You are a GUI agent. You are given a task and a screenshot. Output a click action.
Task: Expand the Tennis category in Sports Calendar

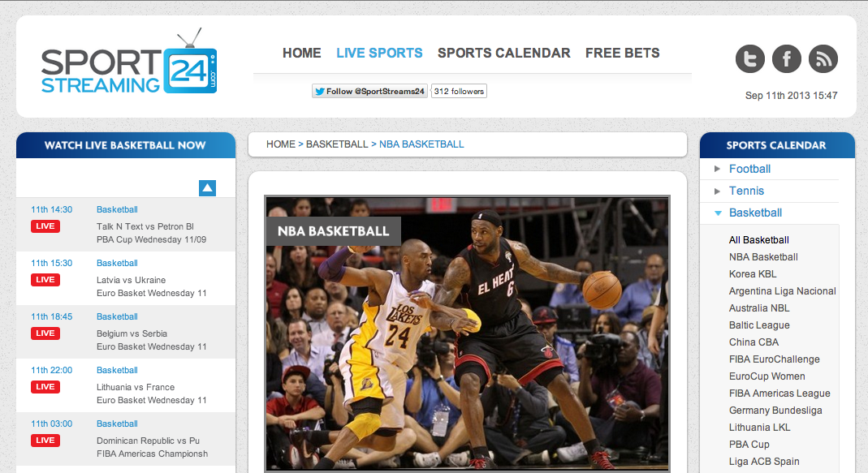point(746,191)
